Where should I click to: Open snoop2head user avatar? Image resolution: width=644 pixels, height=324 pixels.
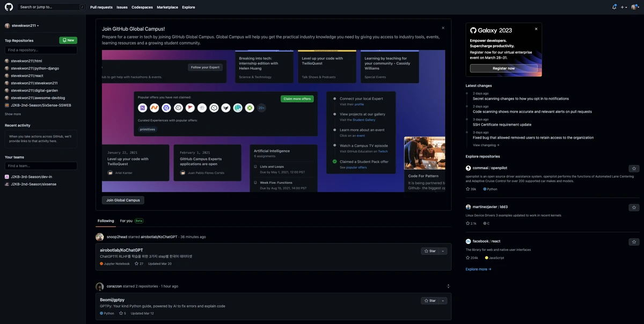pos(100,237)
